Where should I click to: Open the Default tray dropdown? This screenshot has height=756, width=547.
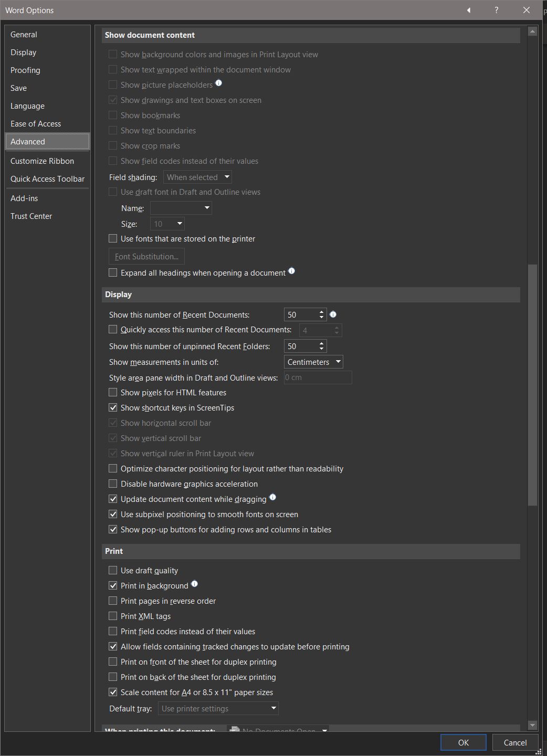[218, 708]
